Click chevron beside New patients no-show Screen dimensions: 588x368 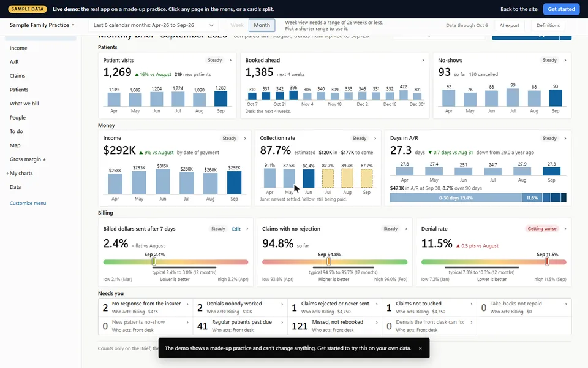coord(187,322)
